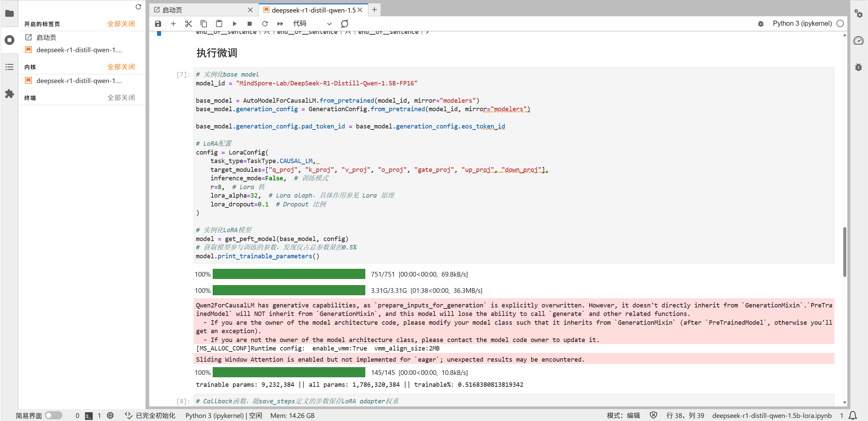This screenshot has width=868, height=421.
Task: Open the property inspector gears panel
Action: 858,14
